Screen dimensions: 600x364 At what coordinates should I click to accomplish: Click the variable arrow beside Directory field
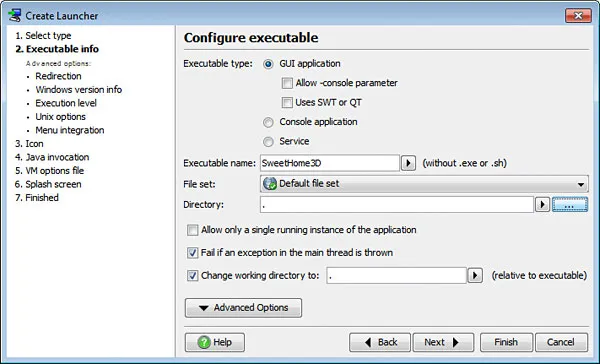coord(542,204)
